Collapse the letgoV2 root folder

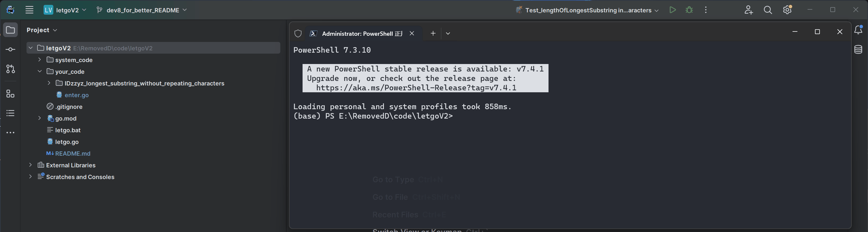coord(31,48)
